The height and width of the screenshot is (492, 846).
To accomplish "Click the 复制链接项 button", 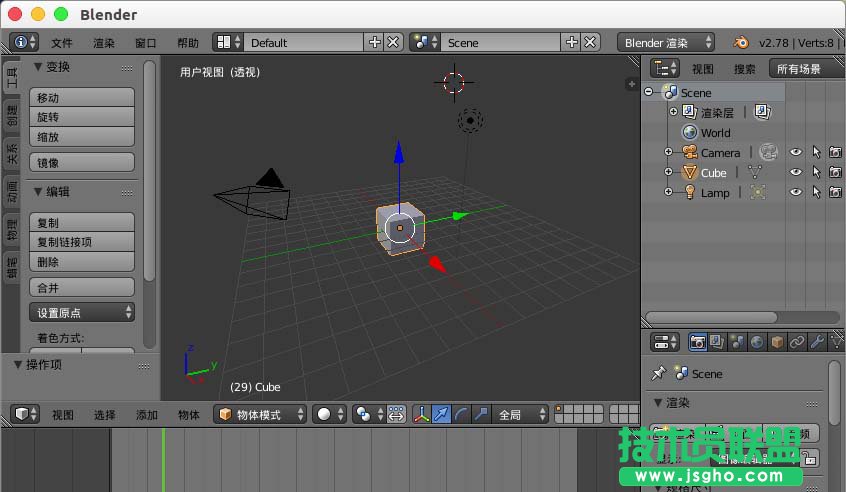I will point(82,242).
